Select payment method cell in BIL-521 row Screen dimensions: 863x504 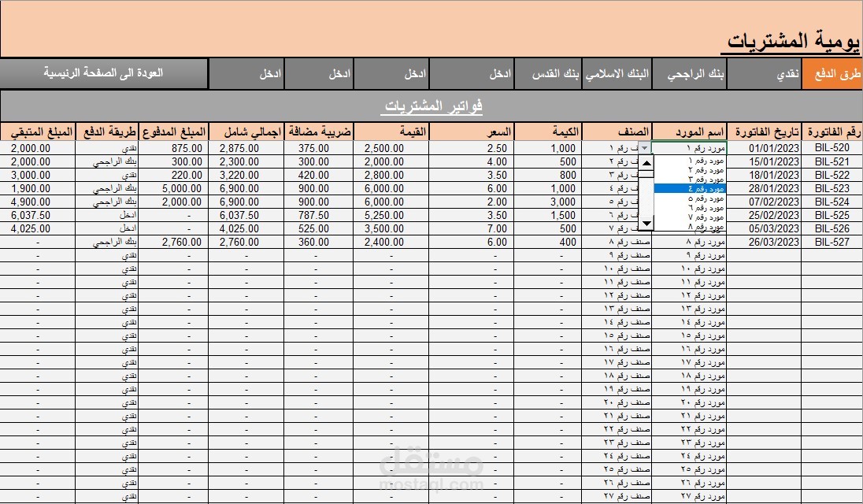[x=107, y=161]
